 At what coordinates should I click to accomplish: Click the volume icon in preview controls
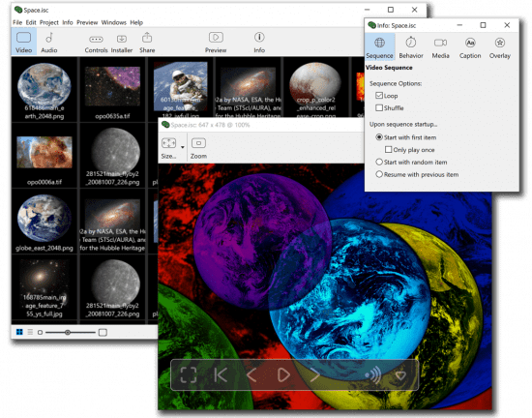click(372, 375)
